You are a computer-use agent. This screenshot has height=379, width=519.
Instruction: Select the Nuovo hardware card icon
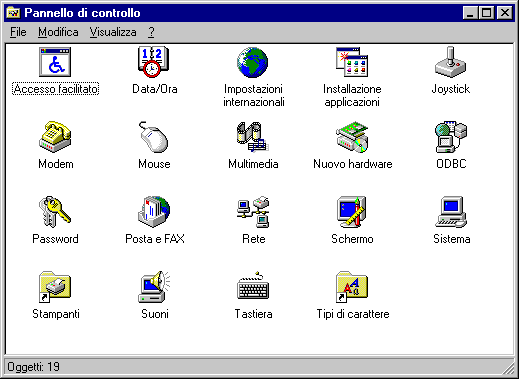click(x=352, y=137)
